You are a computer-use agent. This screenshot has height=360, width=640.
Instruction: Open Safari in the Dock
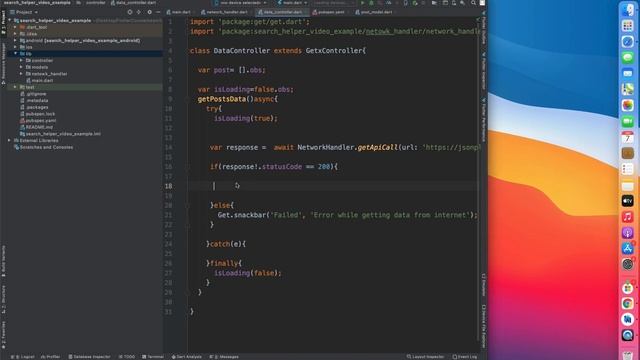628,42
